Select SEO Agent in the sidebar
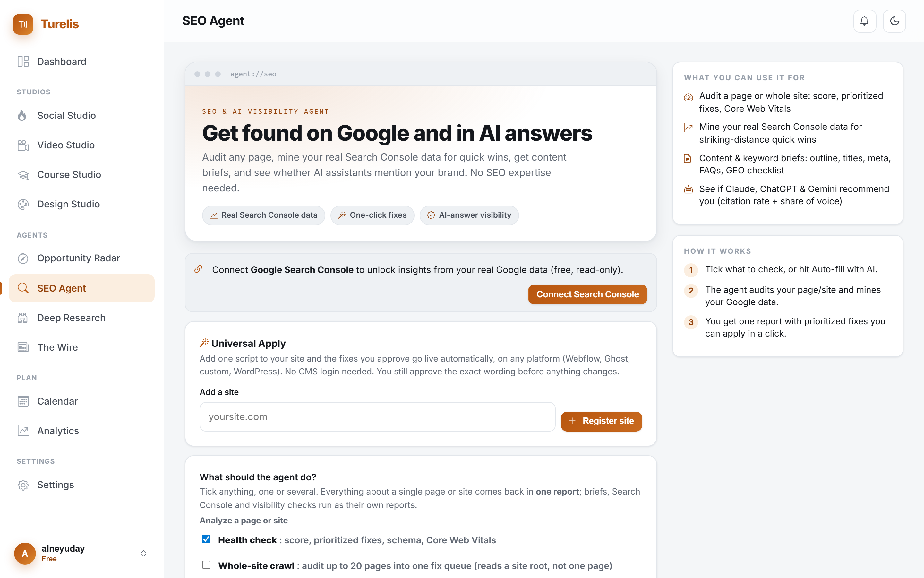 coord(82,288)
